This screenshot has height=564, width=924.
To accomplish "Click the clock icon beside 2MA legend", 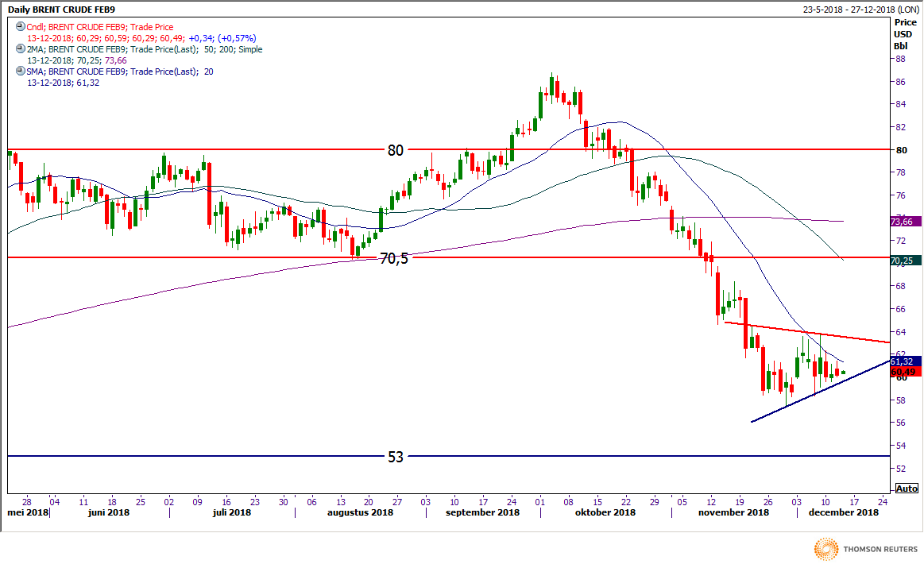I will (20, 49).
